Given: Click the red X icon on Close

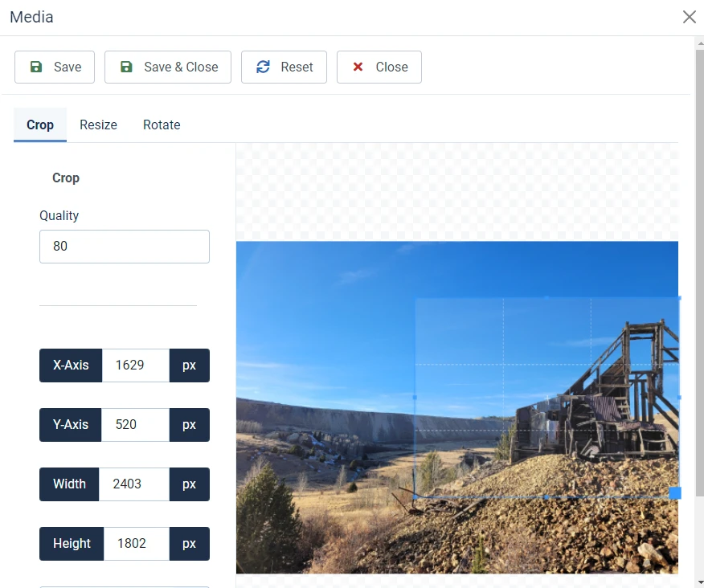Looking at the screenshot, I should (x=358, y=67).
